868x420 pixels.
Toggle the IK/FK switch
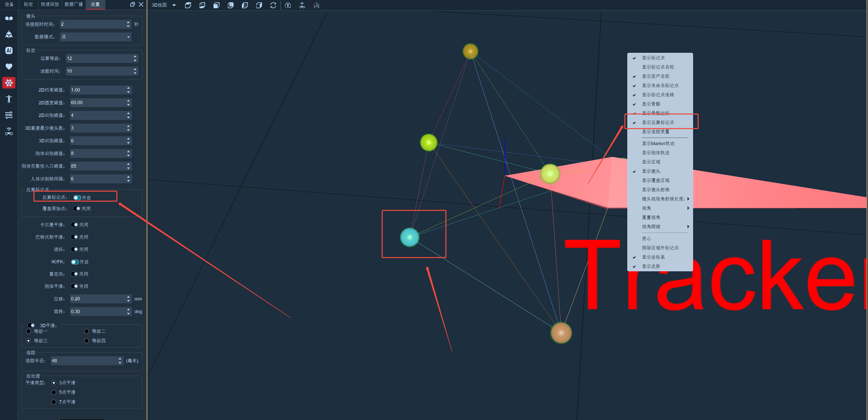click(75, 262)
